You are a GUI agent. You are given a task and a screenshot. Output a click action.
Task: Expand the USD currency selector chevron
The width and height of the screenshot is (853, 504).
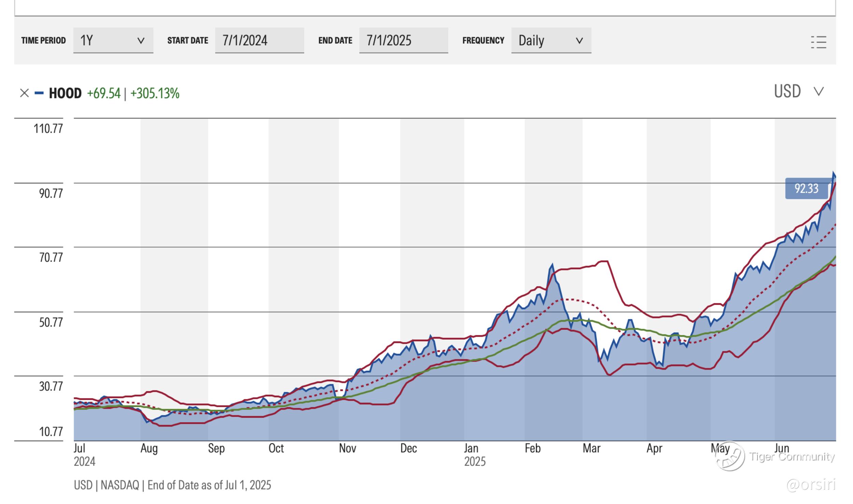[819, 91]
